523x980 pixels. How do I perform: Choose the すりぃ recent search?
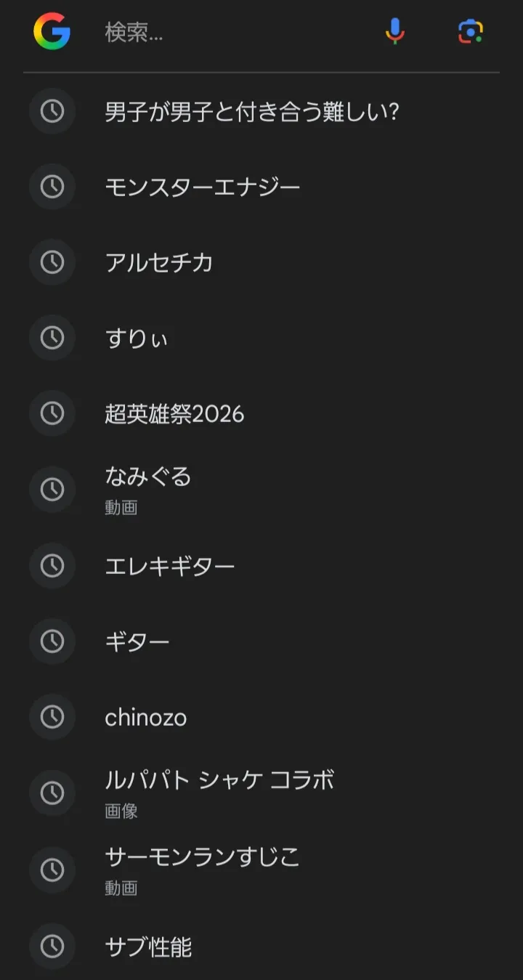137,339
